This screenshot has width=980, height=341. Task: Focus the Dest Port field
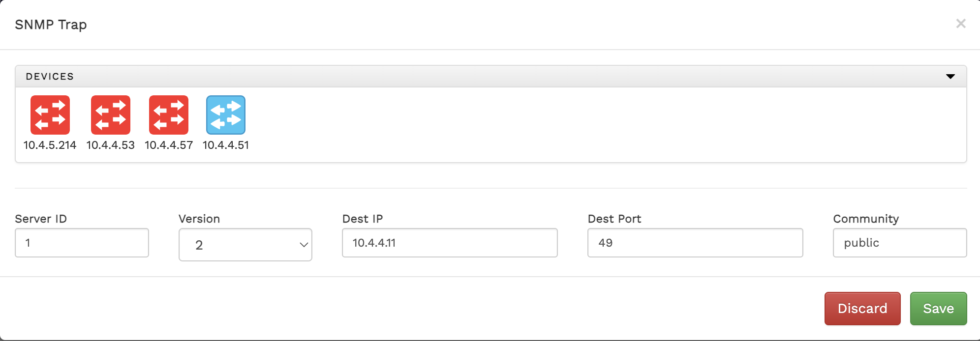(x=695, y=243)
